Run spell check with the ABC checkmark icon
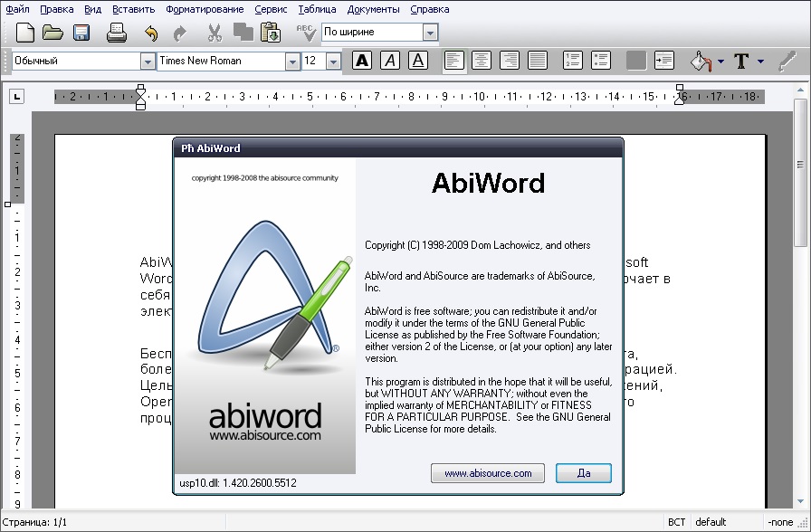 coord(306,33)
